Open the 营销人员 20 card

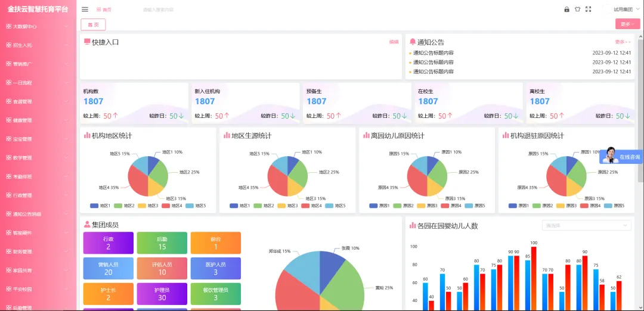pos(109,268)
